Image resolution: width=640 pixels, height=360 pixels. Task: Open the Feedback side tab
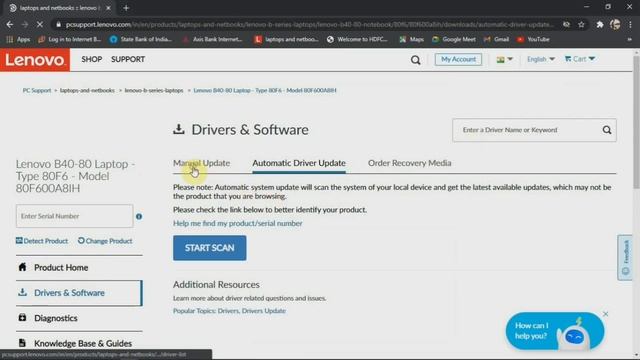click(x=625, y=257)
